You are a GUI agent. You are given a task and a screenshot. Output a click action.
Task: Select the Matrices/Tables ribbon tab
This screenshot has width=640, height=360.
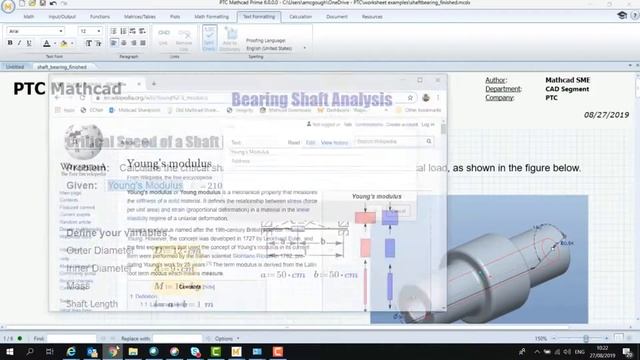pyautogui.click(x=140, y=17)
